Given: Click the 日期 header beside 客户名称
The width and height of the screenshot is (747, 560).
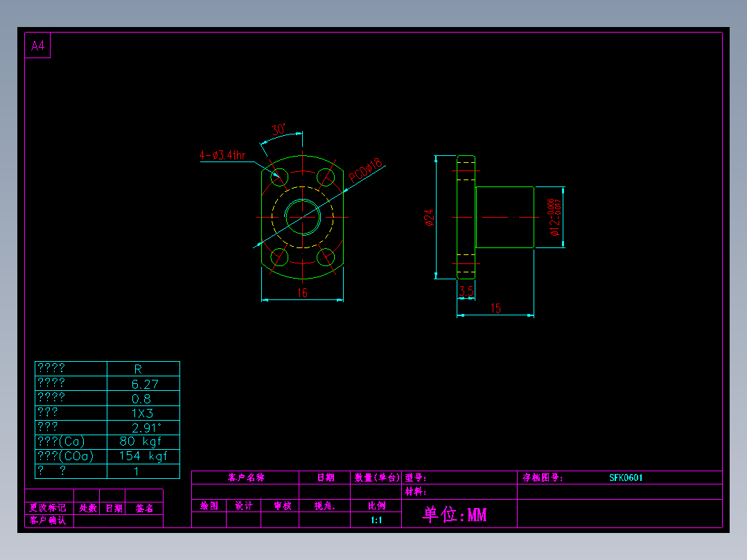Looking at the screenshot, I should tap(326, 478).
